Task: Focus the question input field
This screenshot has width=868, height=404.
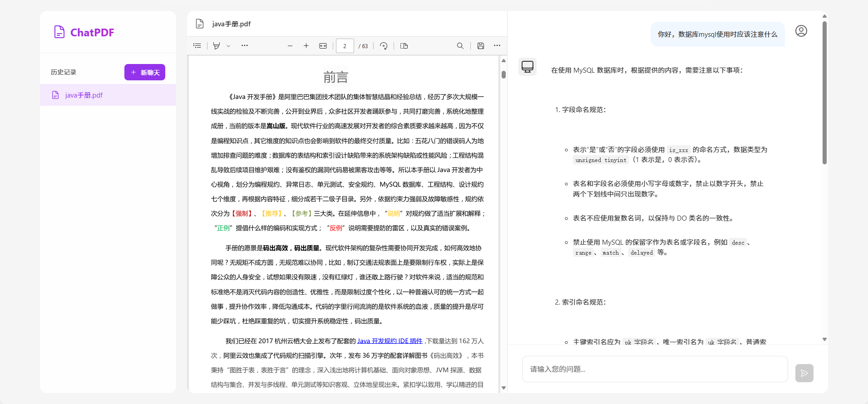Action: [655, 369]
